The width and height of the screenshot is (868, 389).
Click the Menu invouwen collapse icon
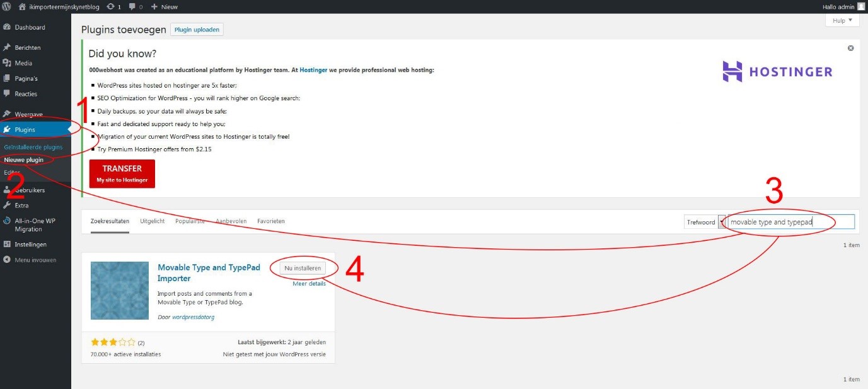click(7, 260)
